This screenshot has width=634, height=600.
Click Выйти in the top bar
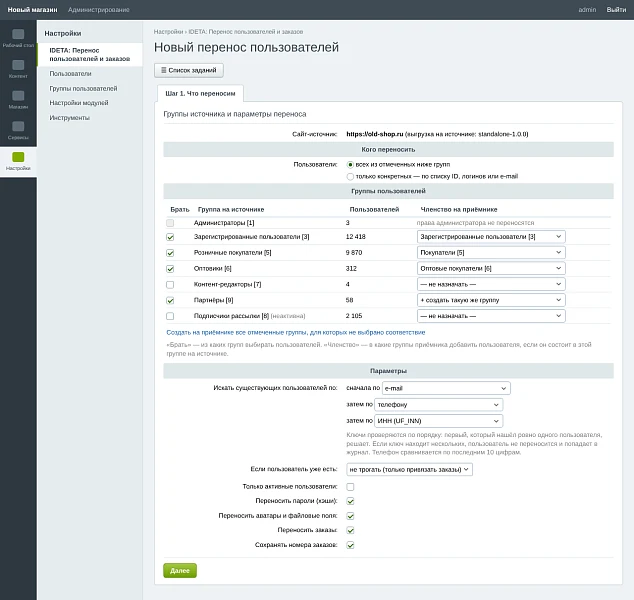click(x=616, y=10)
